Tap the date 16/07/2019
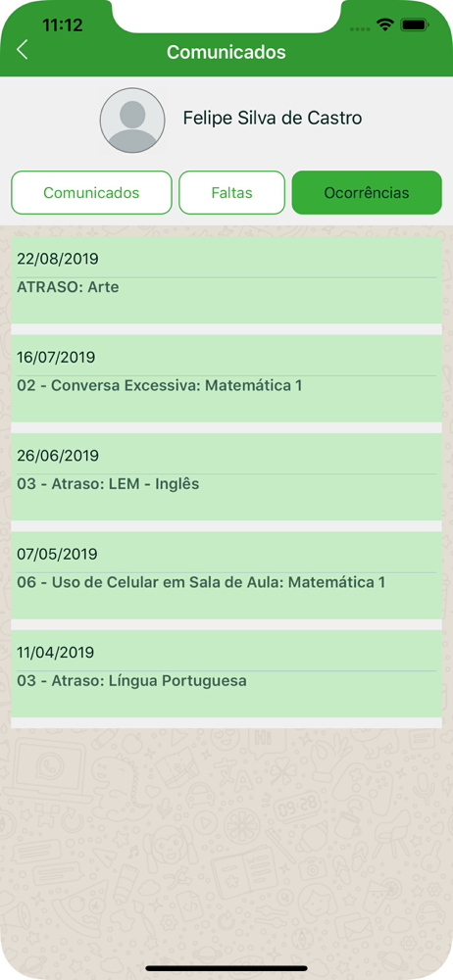453x980 pixels. (x=56, y=358)
